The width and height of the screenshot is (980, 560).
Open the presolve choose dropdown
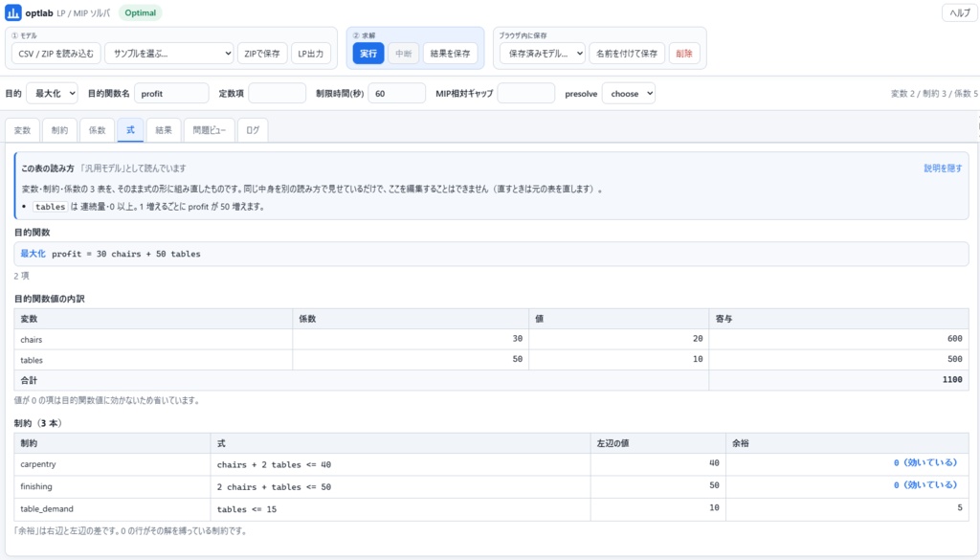[x=628, y=93]
